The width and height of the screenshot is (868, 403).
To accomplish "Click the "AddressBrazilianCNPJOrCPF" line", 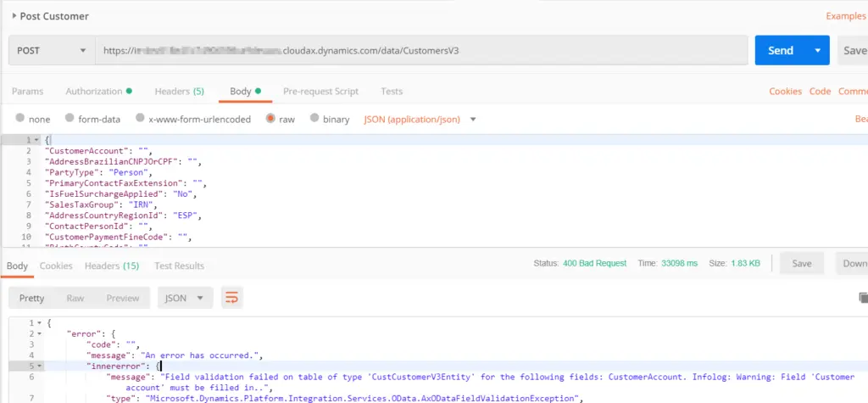I will (x=123, y=162).
